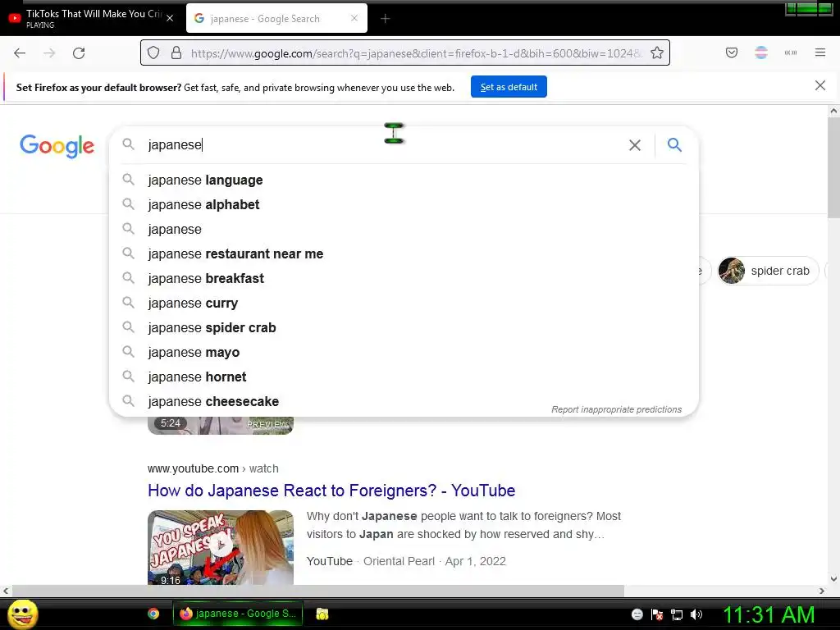Click the 5:24 video preview thumbnail
This screenshot has width=840, height=630.
[x=221, y=426]
